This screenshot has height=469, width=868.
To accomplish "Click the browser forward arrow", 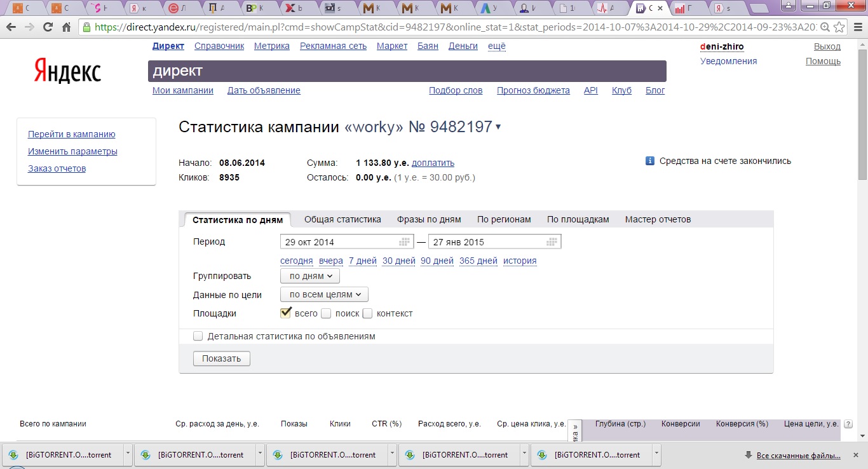I will (29, 27).
